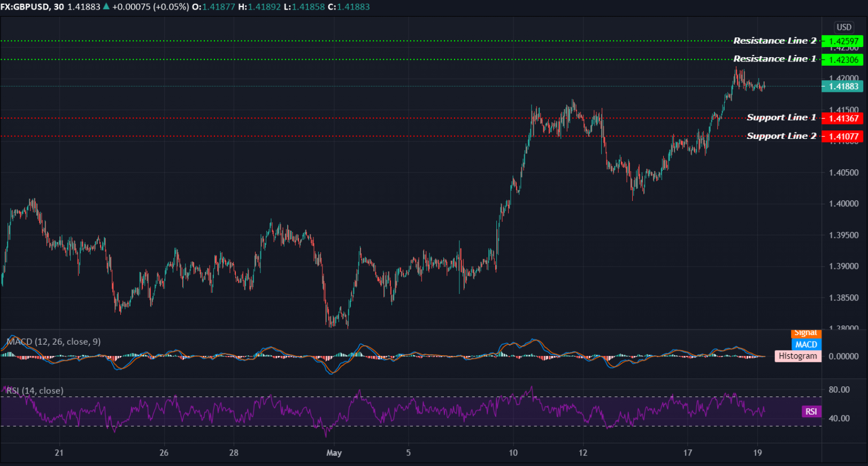Click the 17 date on time axis

click(x=687, y=453)
